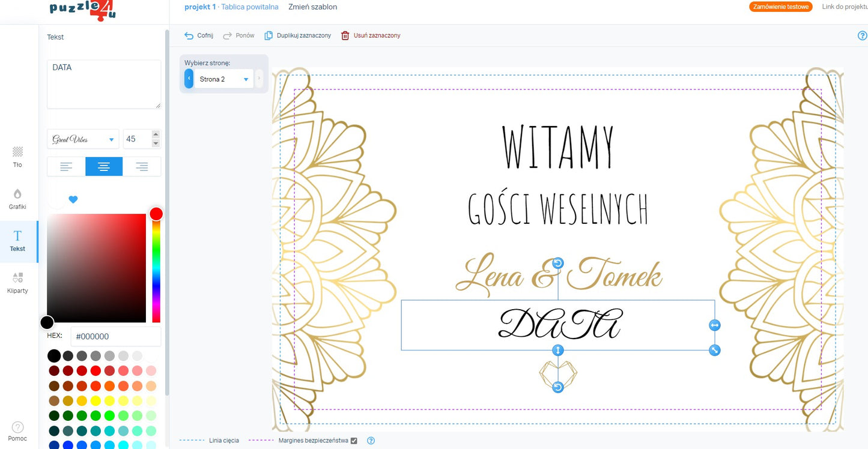Viewport: 868px width, 449px height.
Task: Set text alignment to right
Action: [142, 167]
